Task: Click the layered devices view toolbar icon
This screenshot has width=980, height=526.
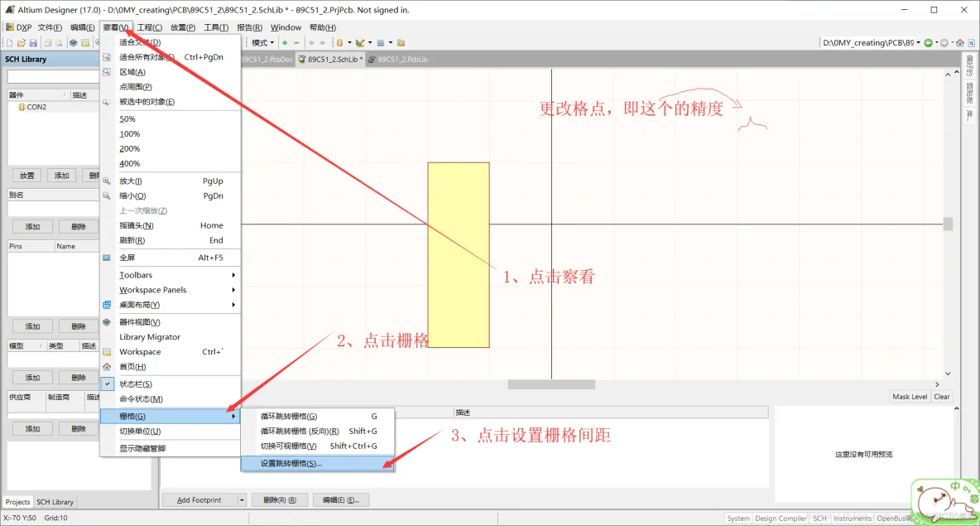Action: tap(73, 43)
